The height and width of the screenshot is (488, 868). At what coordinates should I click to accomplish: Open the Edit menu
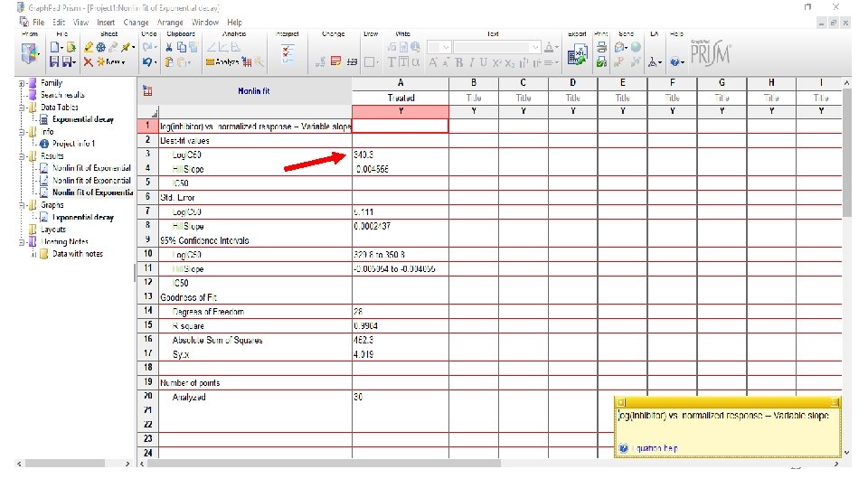pos(59,22)
